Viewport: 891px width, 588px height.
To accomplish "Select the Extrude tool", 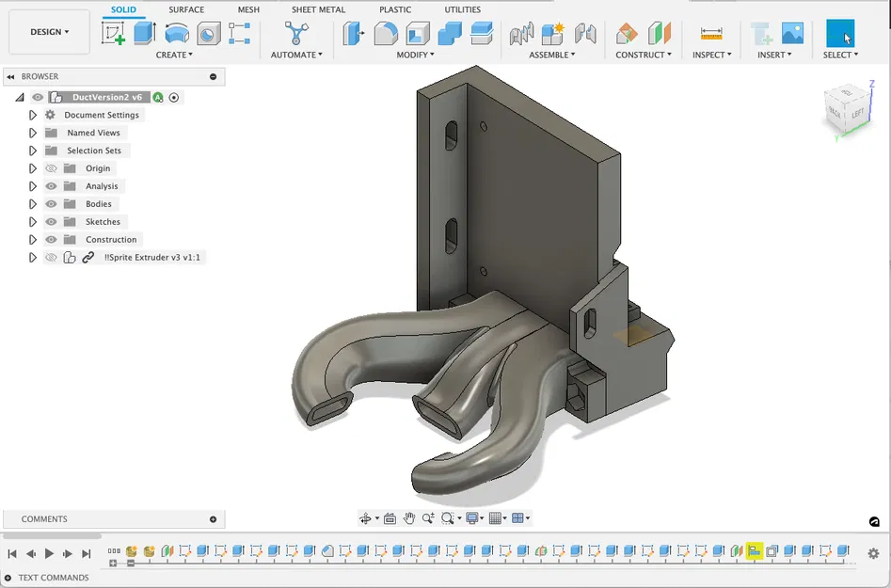I will 144,34.
